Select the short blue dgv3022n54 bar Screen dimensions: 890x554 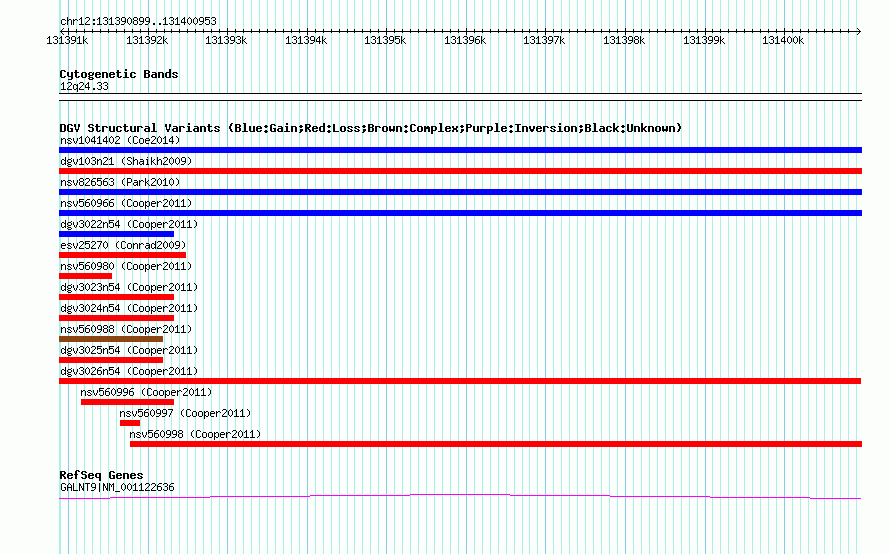point(116,234)
